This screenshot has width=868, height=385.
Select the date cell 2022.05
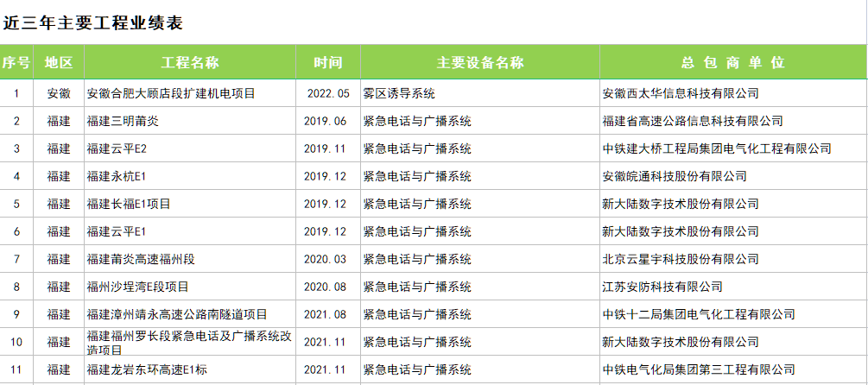tap(328, 93)
